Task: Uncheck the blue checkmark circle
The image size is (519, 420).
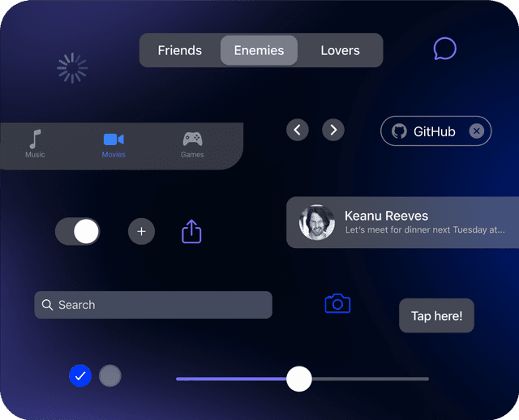Action: pos(79,375)
